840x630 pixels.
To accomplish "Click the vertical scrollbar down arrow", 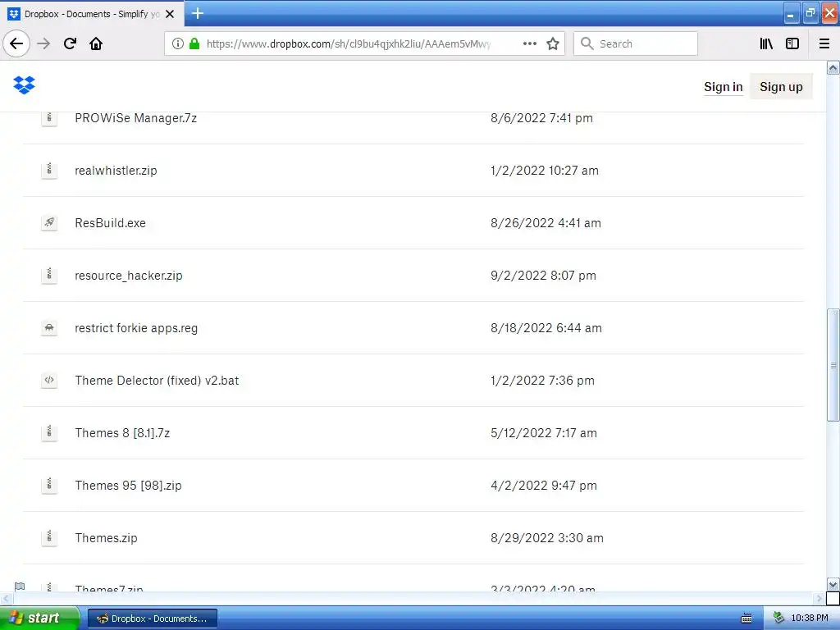I will tap(833, 584).
